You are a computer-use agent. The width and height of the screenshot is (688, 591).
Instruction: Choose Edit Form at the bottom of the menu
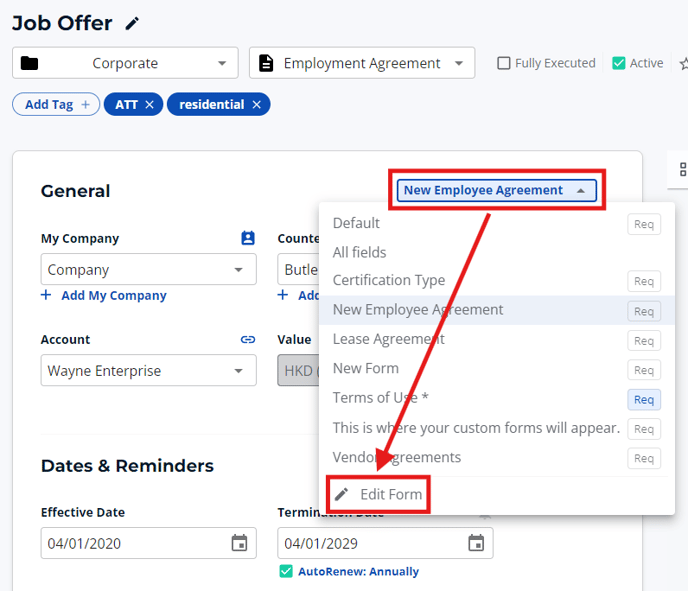(390, 495)
